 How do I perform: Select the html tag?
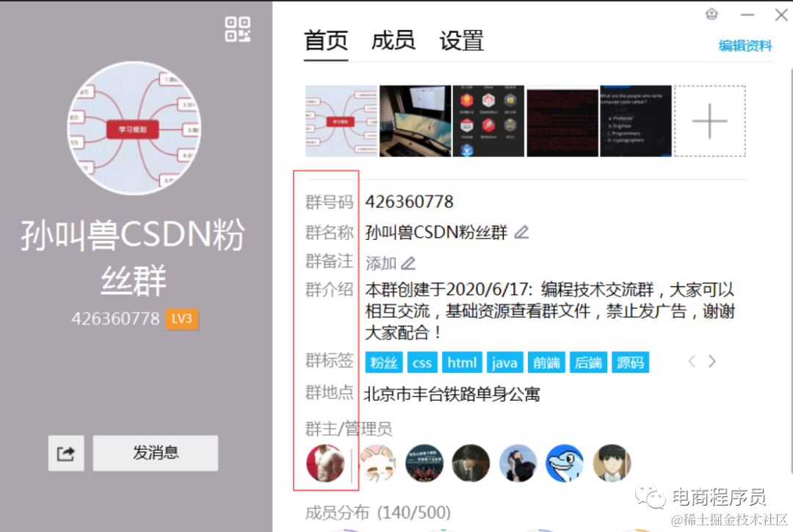[x=462, y=362]
